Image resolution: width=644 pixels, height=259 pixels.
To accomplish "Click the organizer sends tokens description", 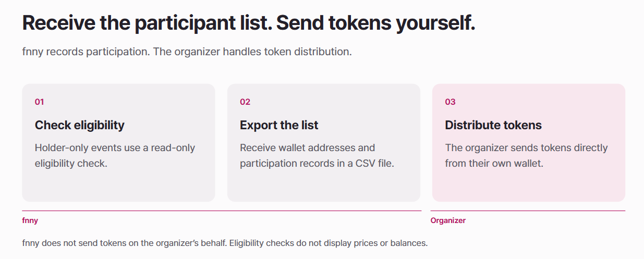I will (x=526, y=155).
